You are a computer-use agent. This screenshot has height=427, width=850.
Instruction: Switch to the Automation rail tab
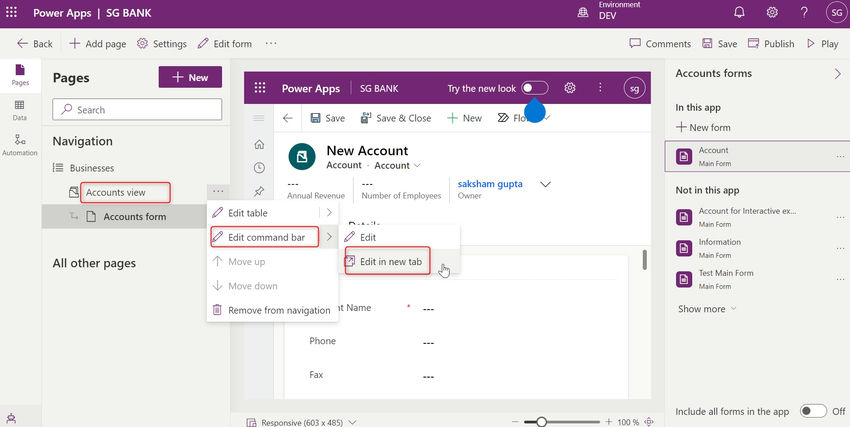(20, 145)
